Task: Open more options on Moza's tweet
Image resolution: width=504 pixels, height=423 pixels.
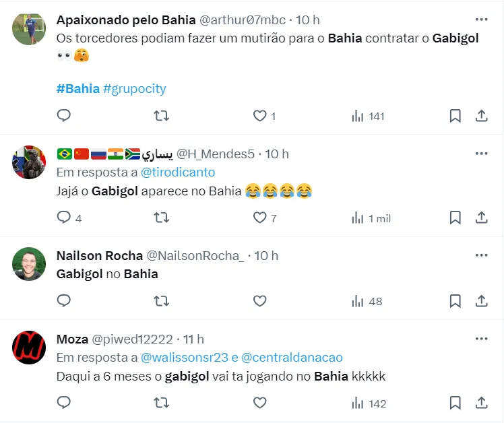Action: (x=481, y=339)
